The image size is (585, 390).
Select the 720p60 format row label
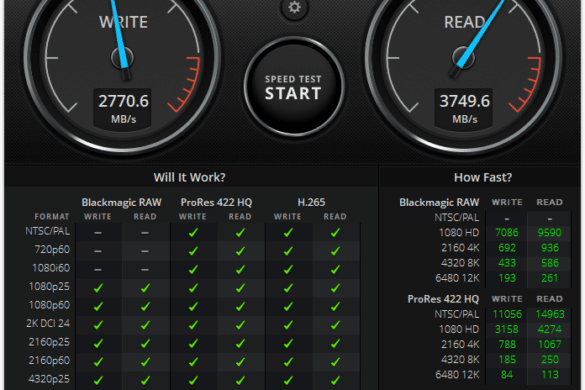(x=52, y=249)
